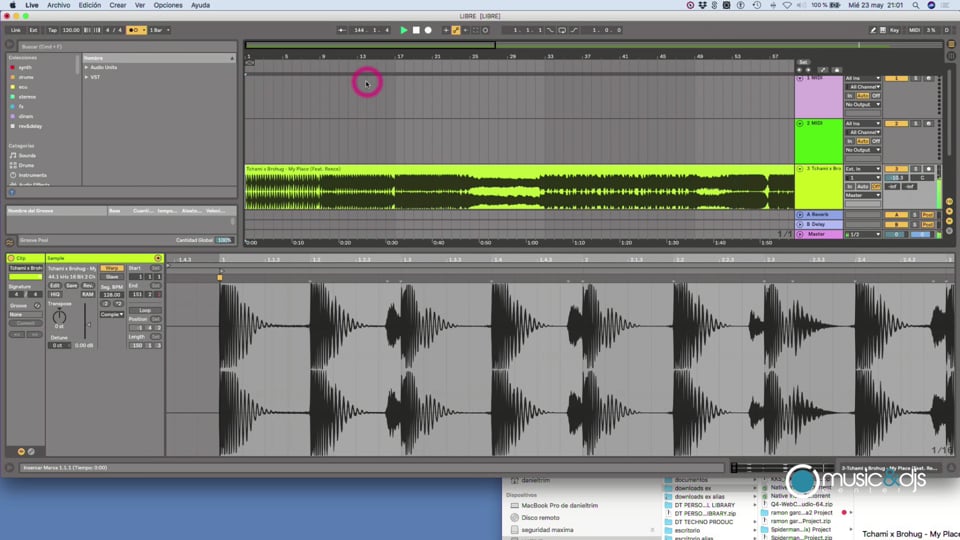This screenshot has height=540, width=960.
Task: Click the Punch-In switch icon
Action: pyautogui.click(x=550, y=30)
